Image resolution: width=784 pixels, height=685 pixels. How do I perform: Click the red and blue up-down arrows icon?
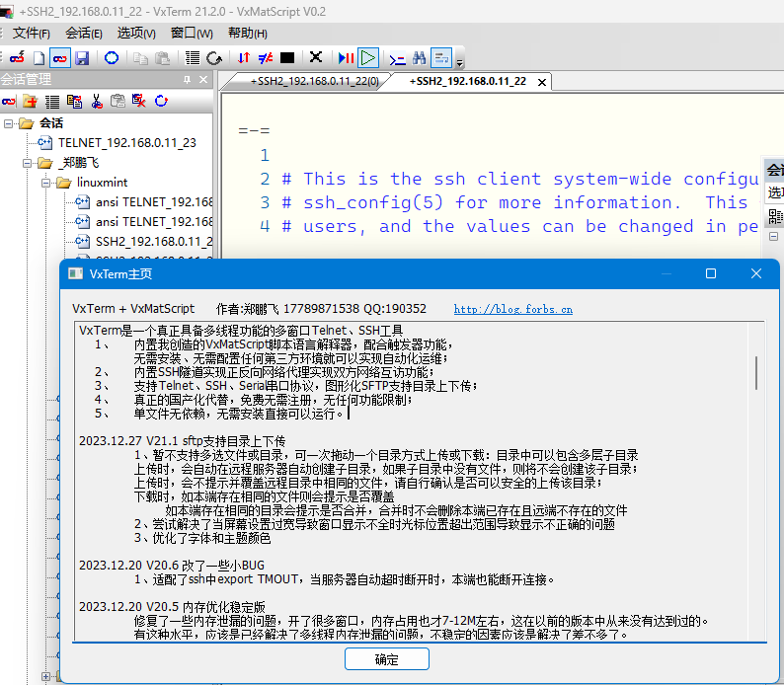point(244,58)
